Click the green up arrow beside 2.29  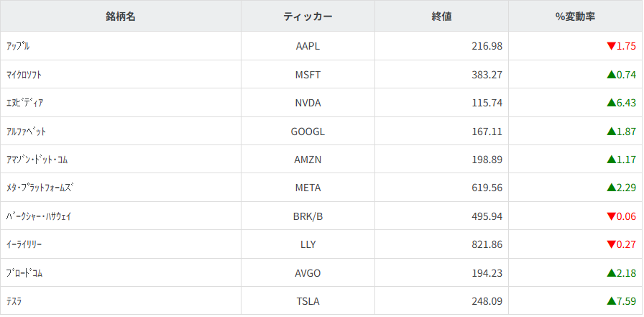click(612, 188)
